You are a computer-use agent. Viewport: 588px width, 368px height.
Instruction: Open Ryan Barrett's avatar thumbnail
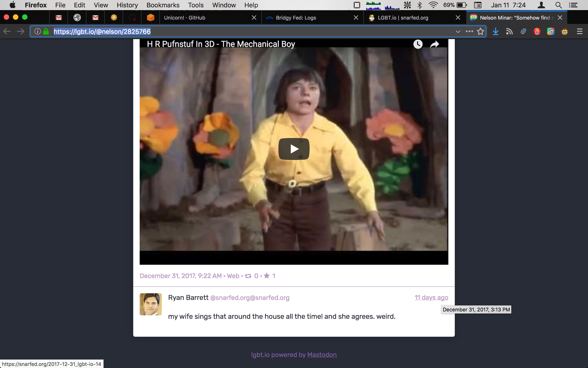point(151,304)
